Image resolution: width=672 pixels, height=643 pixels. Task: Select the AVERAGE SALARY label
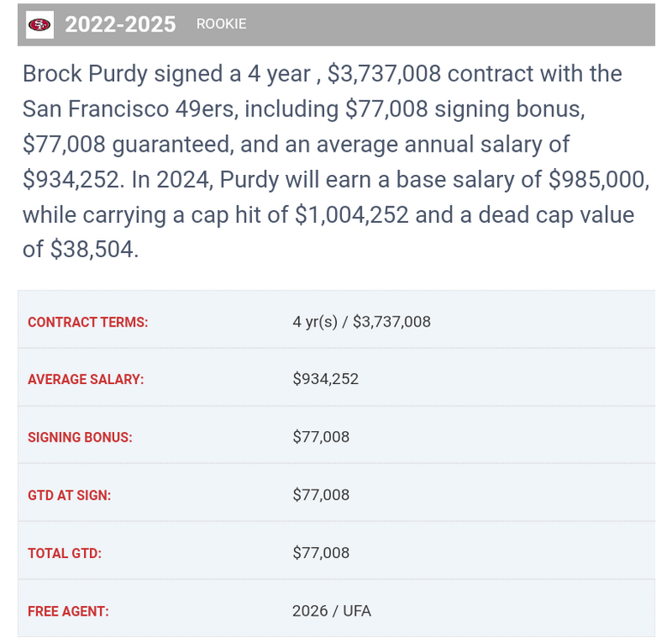[x=86, y=379]
